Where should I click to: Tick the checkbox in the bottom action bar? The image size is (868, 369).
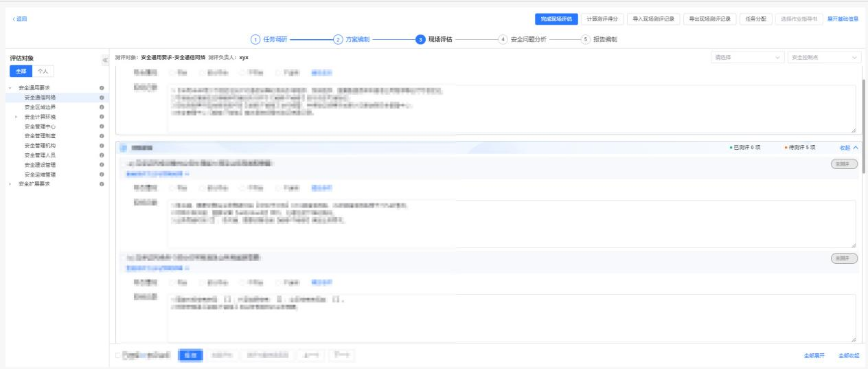coord(118,355)
